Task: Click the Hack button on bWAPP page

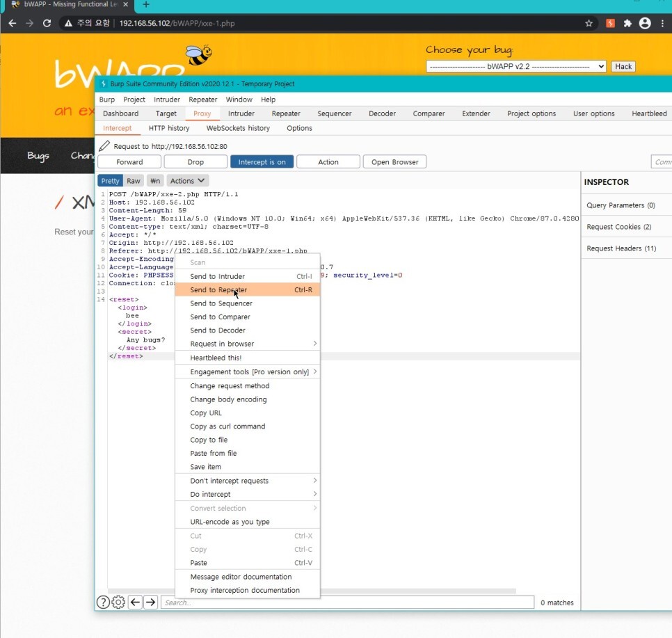Action: click(x=623, y=67)
